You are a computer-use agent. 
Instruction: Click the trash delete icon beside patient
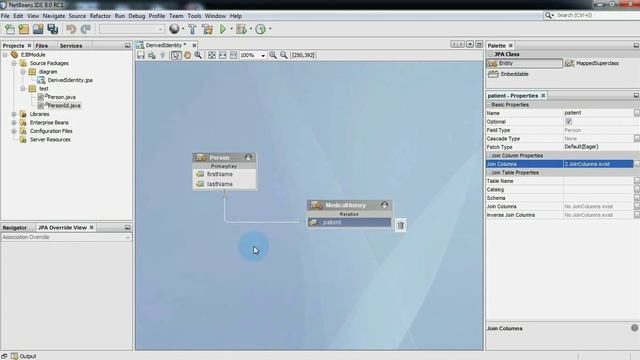pos(400,225)
